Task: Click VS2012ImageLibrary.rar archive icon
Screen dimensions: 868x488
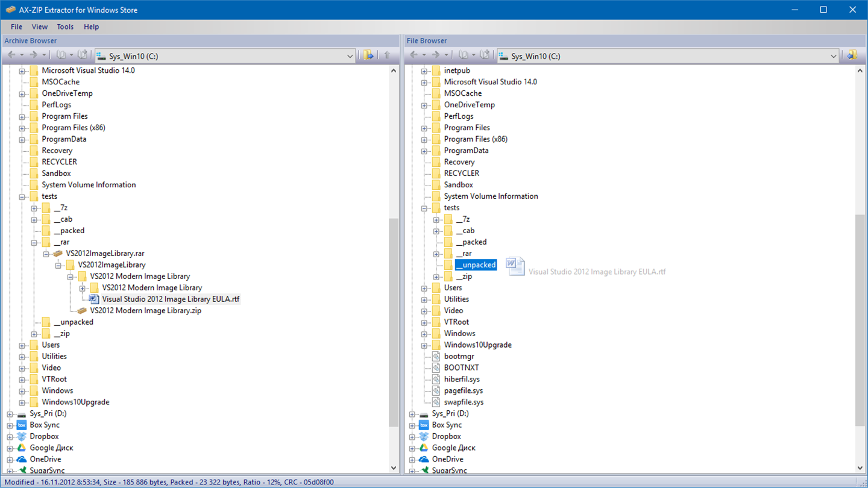Action: 58,254
